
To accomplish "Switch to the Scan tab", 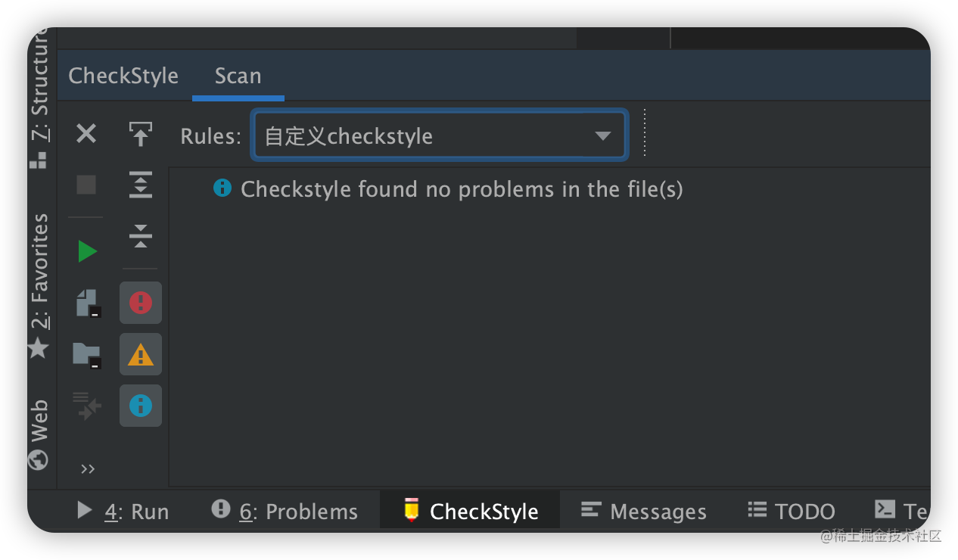I will coord(238,76).
